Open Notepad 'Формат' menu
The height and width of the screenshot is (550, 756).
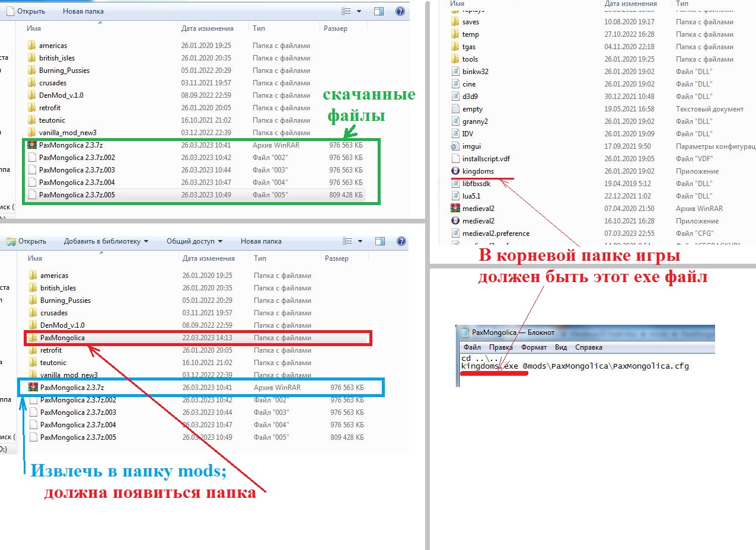point(534,347)
